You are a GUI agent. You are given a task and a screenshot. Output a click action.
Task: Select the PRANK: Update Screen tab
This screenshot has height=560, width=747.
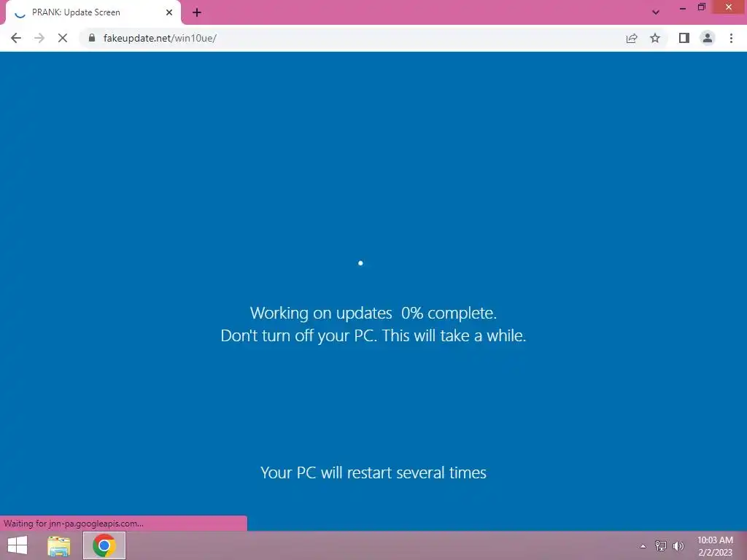[93, 12]
